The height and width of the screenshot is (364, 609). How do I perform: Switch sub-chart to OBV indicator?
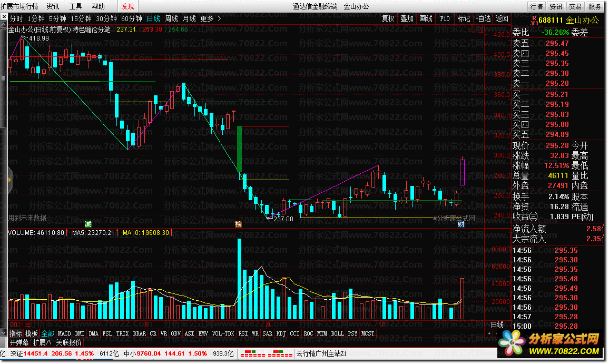[x=175, y=333]
